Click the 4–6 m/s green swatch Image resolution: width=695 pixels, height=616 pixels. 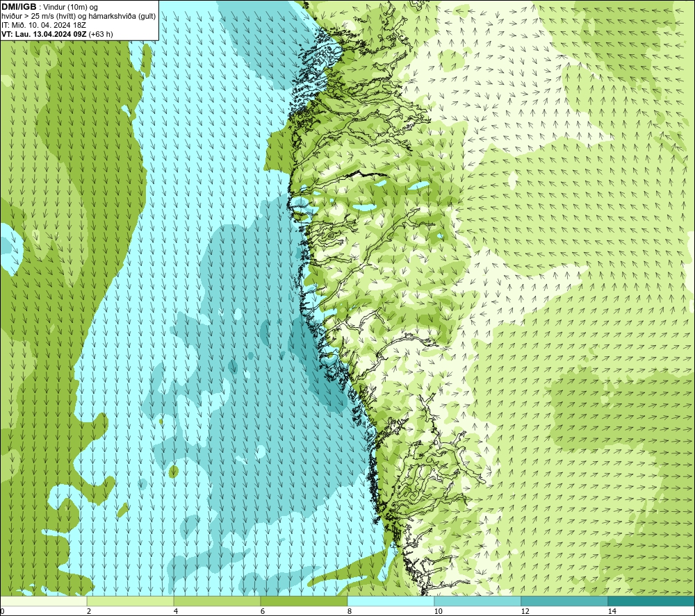click(217, 601)
